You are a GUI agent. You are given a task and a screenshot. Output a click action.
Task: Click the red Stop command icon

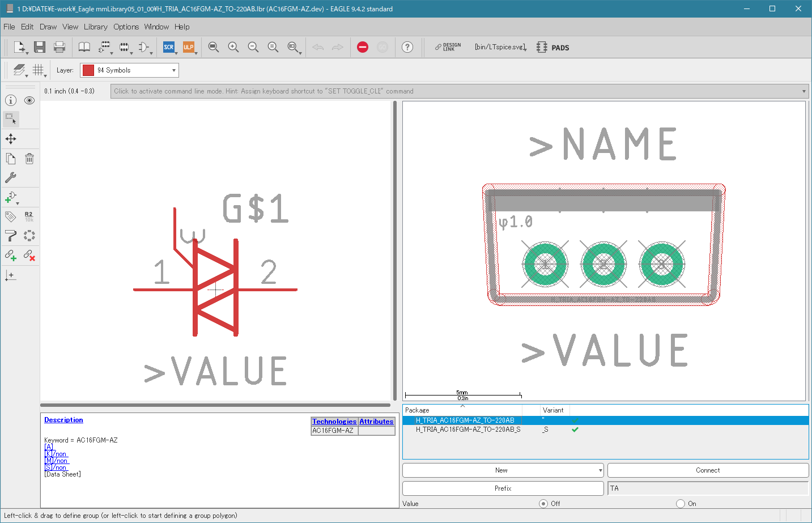coord(363,47)
